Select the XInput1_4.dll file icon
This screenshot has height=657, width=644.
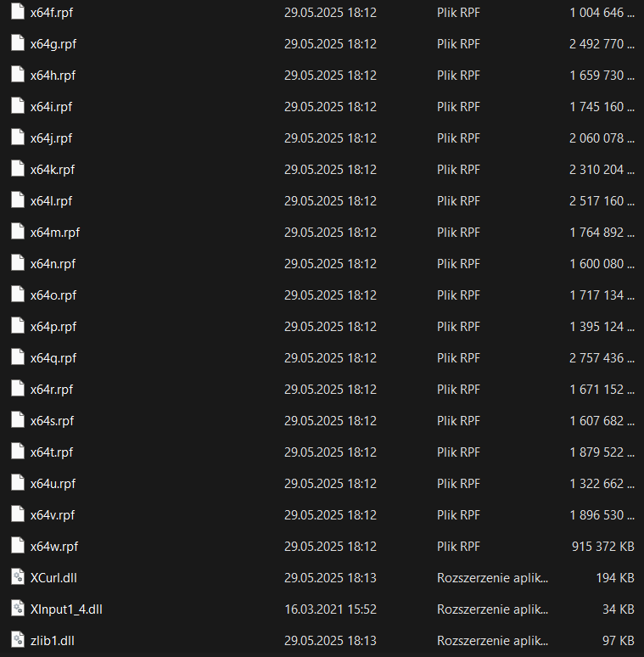click(18, 609)
